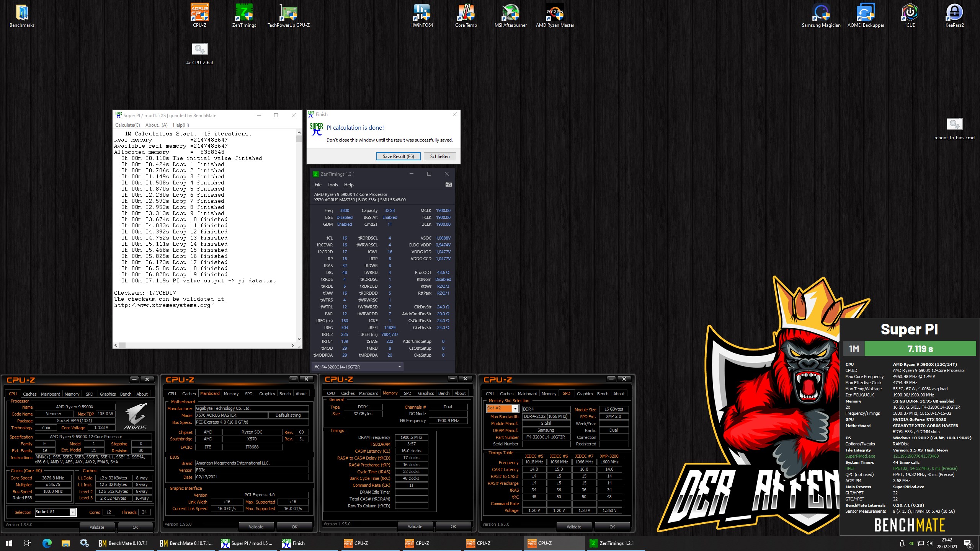Screen dimensions: 980x551
Task: Open the Help(H) menu in Super PI
Action: point(181,125)
